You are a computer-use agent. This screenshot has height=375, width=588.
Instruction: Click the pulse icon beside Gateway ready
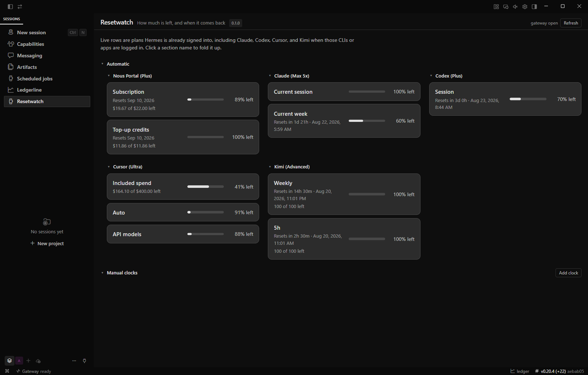[18, 371]
